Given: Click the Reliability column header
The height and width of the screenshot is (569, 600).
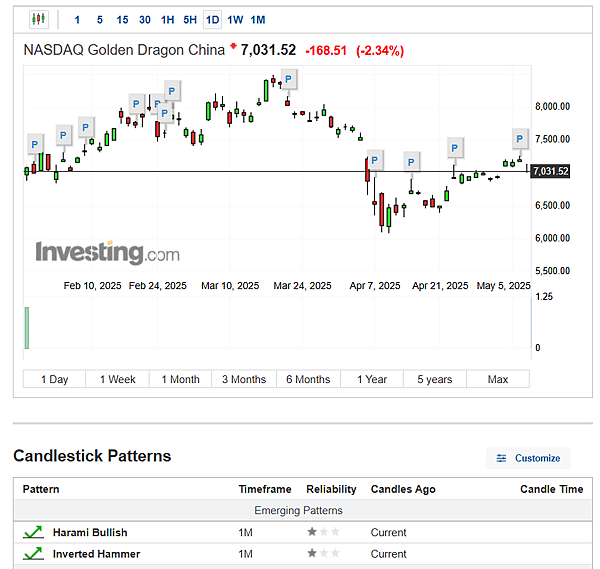Looking at the screenshot, I should pyautogui.click(x=331, y=489).
